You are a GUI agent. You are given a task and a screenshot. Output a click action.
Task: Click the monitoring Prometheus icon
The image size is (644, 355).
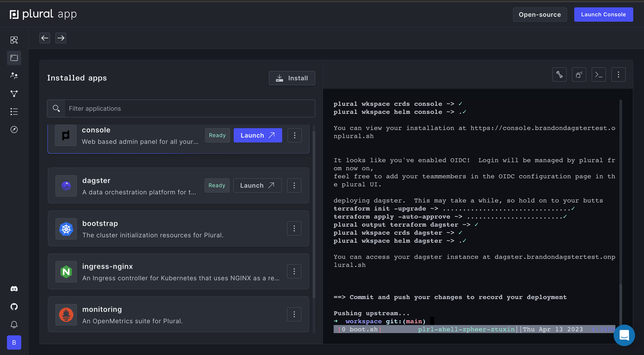pos(66,315)
